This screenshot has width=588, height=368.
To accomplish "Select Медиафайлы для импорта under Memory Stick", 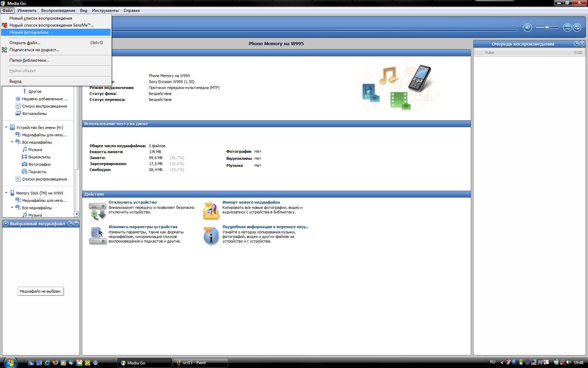I will (44, 200).
